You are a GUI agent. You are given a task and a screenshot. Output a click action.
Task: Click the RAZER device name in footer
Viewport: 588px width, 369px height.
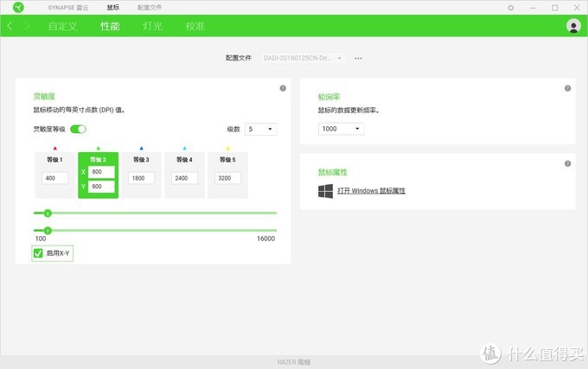click(x=294, y=362)
